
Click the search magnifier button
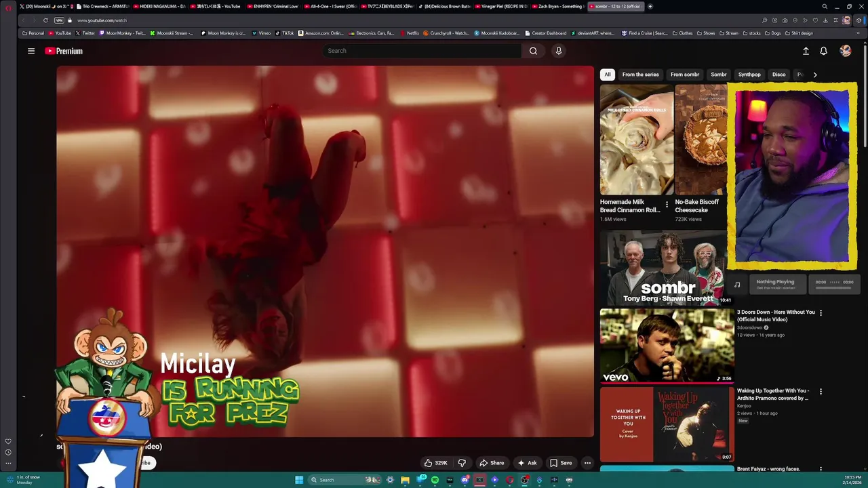point(533,51)
